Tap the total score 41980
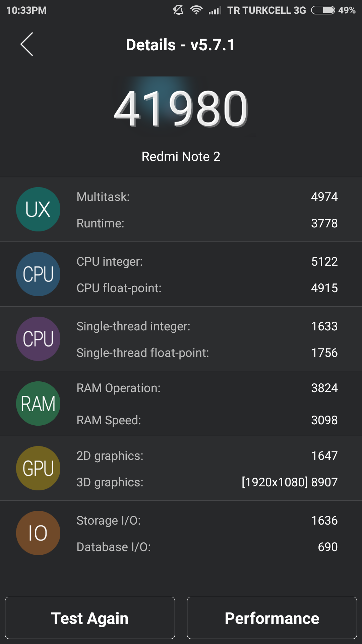The width and height of the screenshot is (362, 644). pyautogui.click(x=181, y=109)
